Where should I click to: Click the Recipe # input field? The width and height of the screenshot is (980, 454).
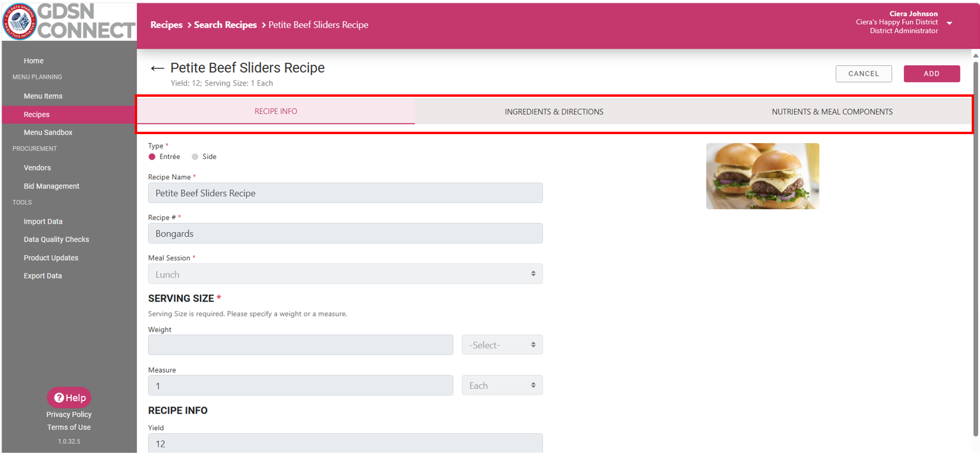point(345,233)
